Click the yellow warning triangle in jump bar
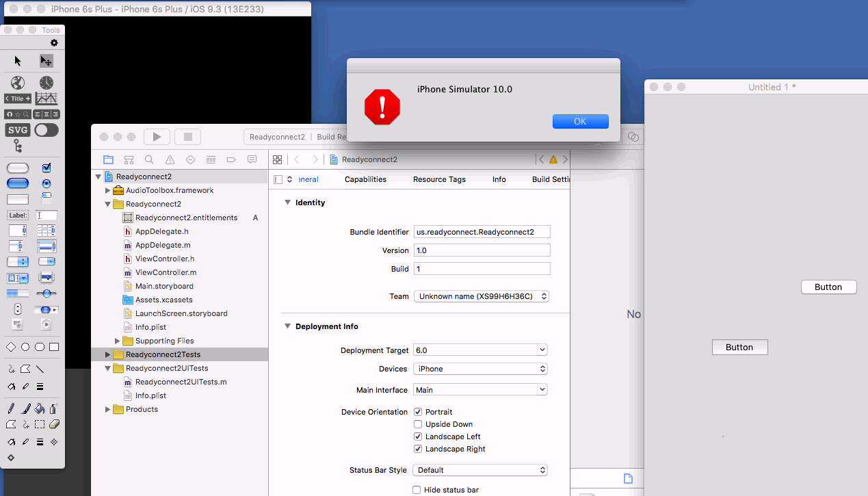Image resolution: width=868 pixels, height=496 pixels. click(553, 160)
